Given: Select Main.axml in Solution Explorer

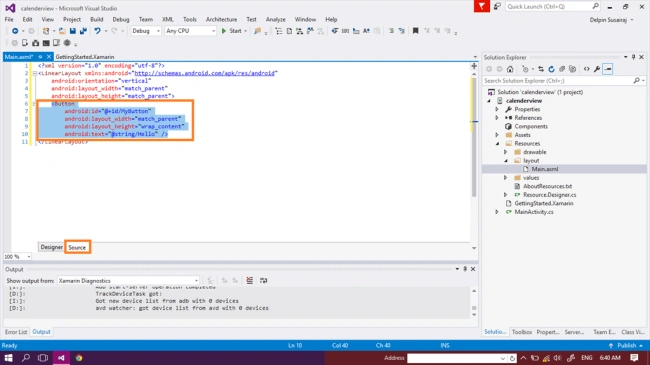Looking at the screenshot, I should (x=545, y=169).
